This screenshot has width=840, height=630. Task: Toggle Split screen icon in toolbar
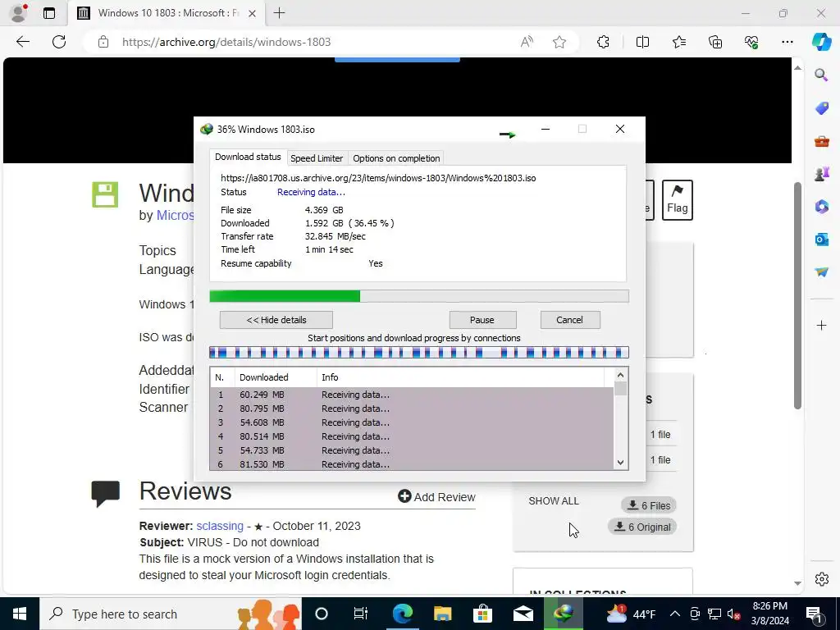click(x=642, y=42)
